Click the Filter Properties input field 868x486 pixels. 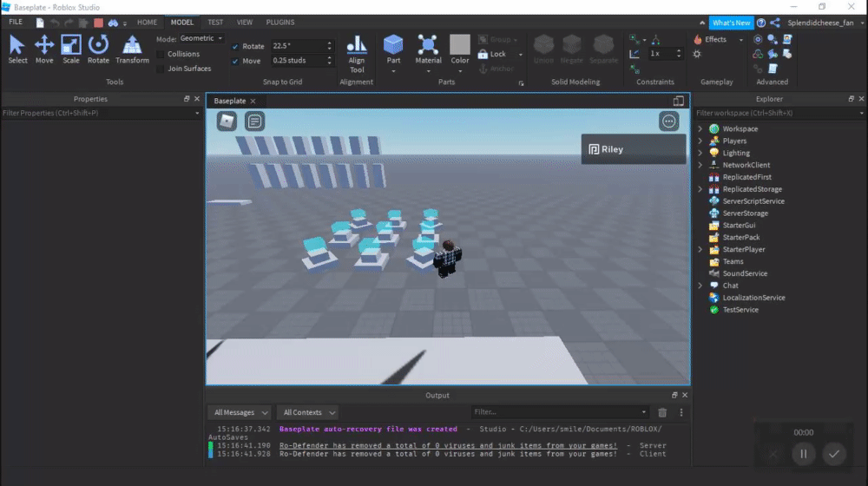coord(101,113)
